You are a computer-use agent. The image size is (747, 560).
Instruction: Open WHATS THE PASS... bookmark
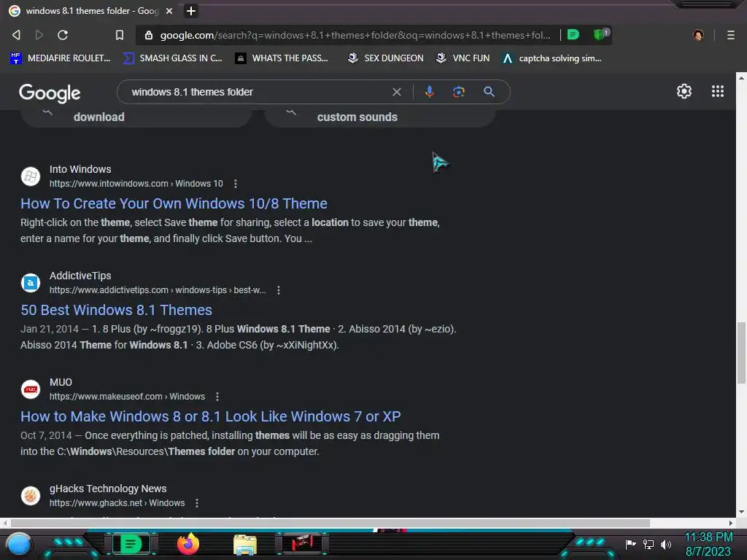click(282, 58)
